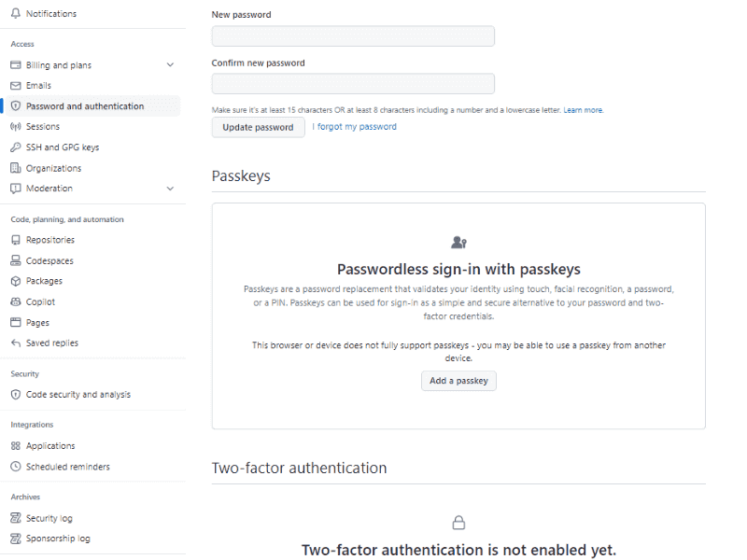Click the Organizations building icon

(16, 168)
